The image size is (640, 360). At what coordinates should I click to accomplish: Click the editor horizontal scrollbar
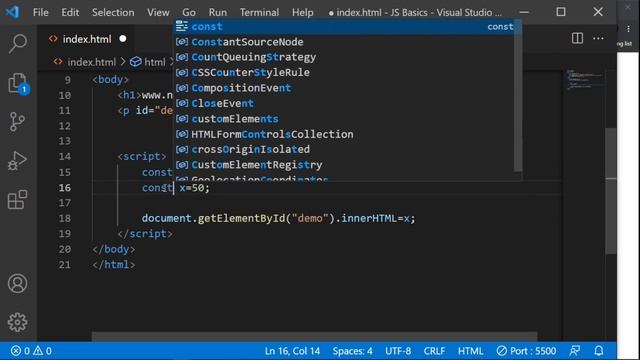click(314, 337)
